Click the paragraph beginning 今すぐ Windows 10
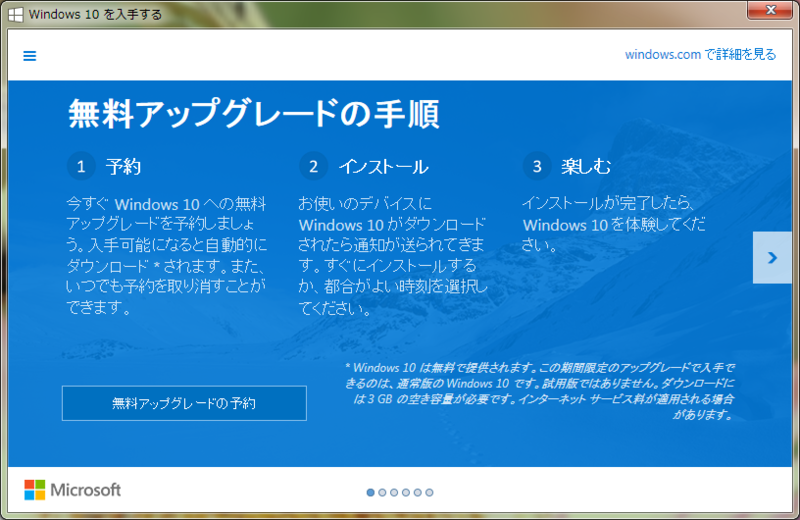The width and height of the screenshot is (800, 520). click(x=166, y=255)
